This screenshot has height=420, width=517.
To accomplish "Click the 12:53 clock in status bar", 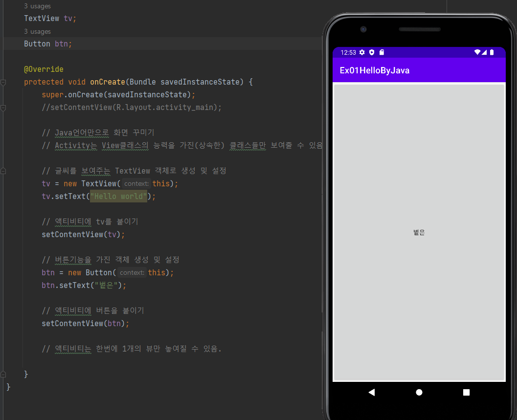I will pos(348,53).
